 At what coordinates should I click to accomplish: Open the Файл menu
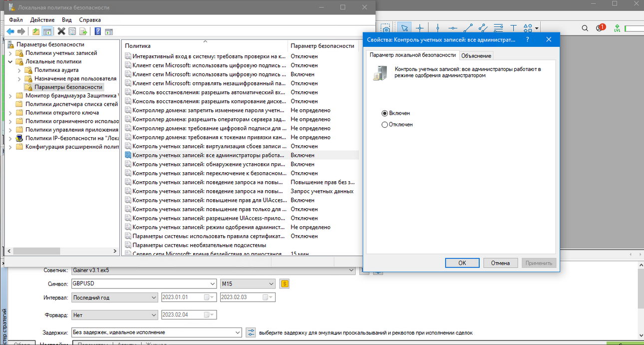(x=15, y=19)
